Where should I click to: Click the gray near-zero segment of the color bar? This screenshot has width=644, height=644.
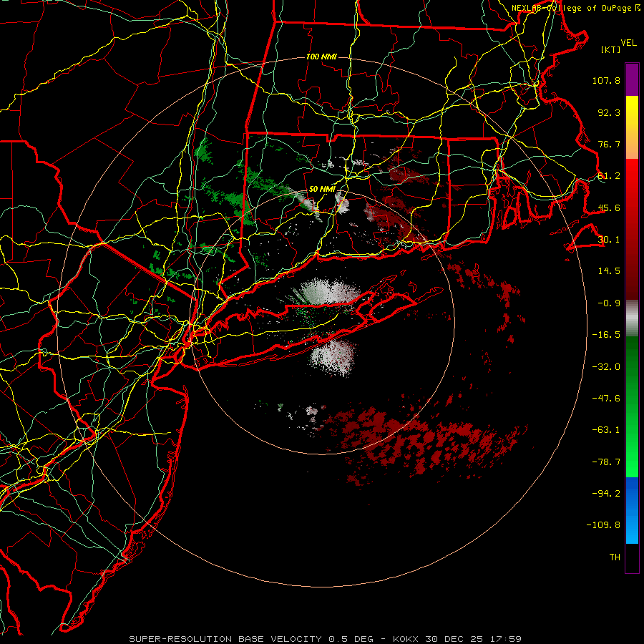tap(632, 318)
